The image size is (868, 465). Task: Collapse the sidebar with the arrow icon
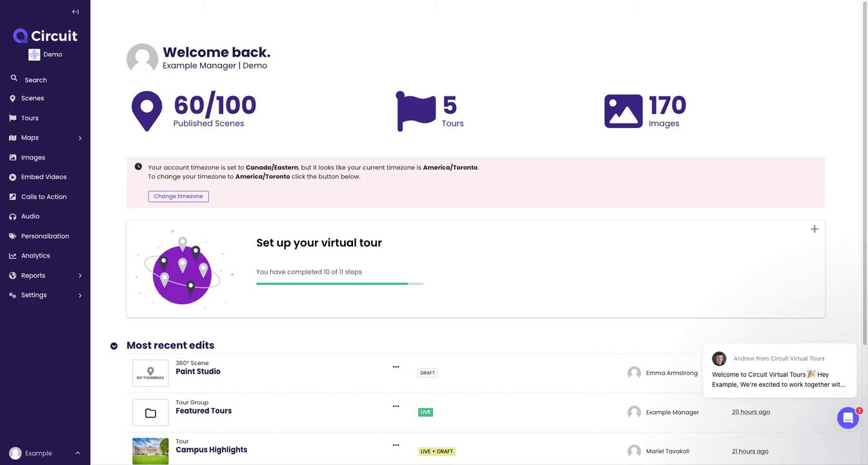click(76, 12)
